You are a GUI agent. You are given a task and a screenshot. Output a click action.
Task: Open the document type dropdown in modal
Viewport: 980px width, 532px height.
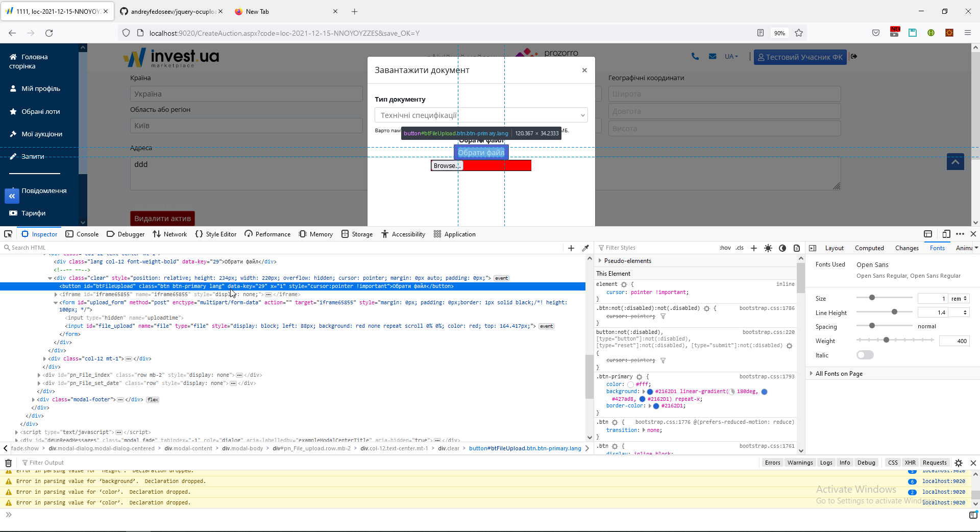point(481,115)
